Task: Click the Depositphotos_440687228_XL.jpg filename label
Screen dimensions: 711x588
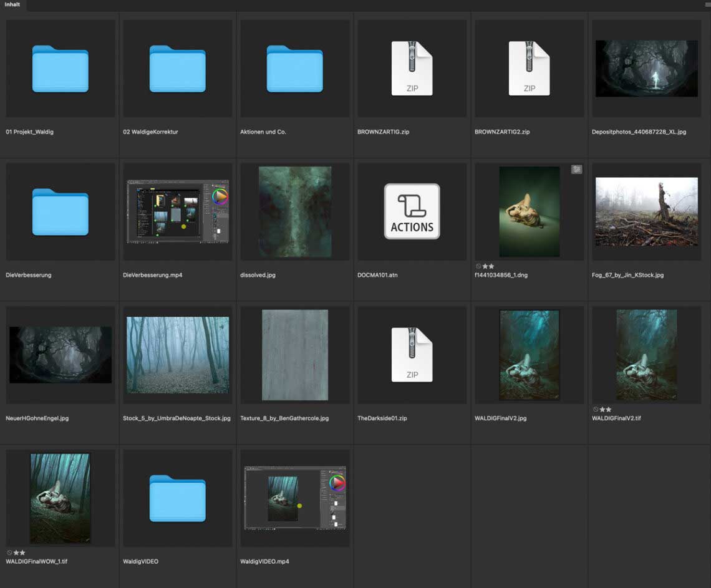Action: tap(639, 132)
